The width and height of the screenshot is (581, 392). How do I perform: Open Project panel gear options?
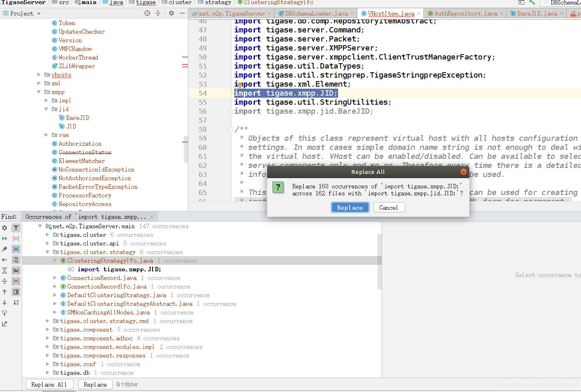(x=172, y=13)
